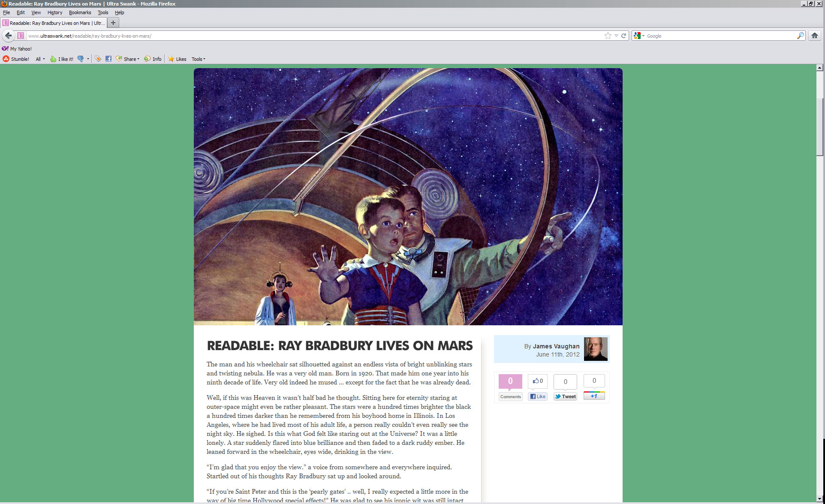Open the View menu
Viewport: 825px width, 504px height.
pos(36,12)
